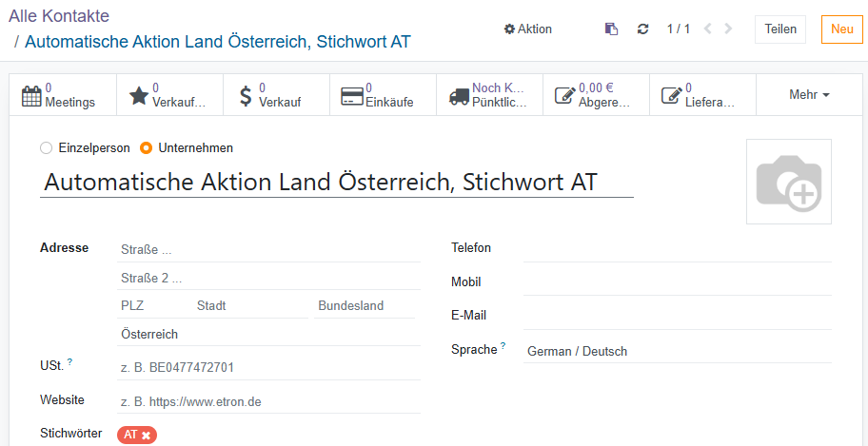Screen dimensions: 868x446
Task: Open the dollar sign Verkauf stat
Action: (x=247, y=95)
